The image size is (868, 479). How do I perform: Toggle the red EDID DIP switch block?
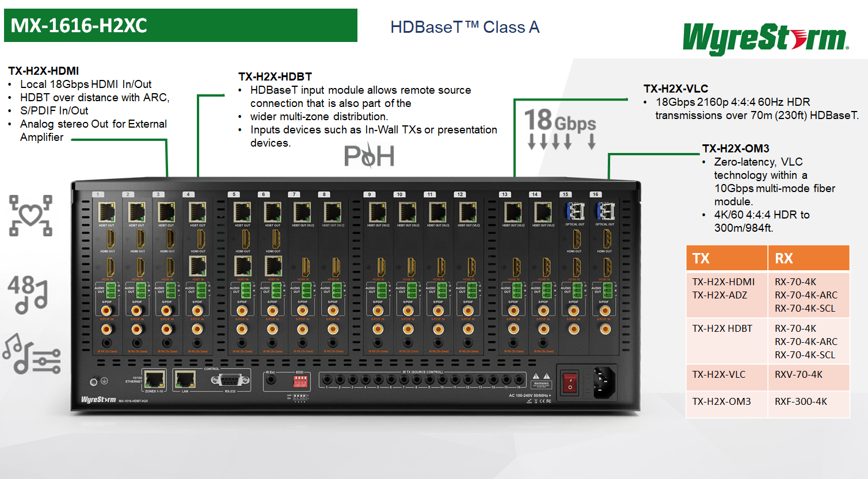coord(300,381)
